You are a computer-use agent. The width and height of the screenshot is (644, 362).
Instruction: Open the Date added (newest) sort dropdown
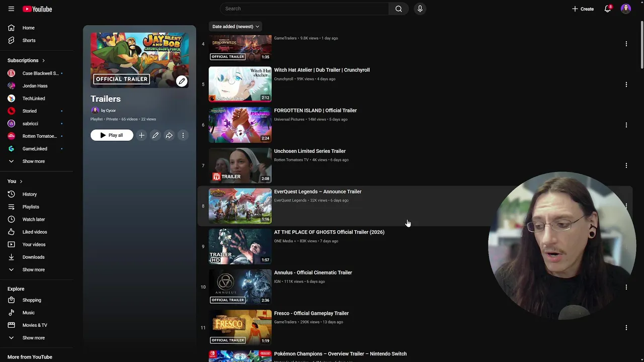(235, 27)
